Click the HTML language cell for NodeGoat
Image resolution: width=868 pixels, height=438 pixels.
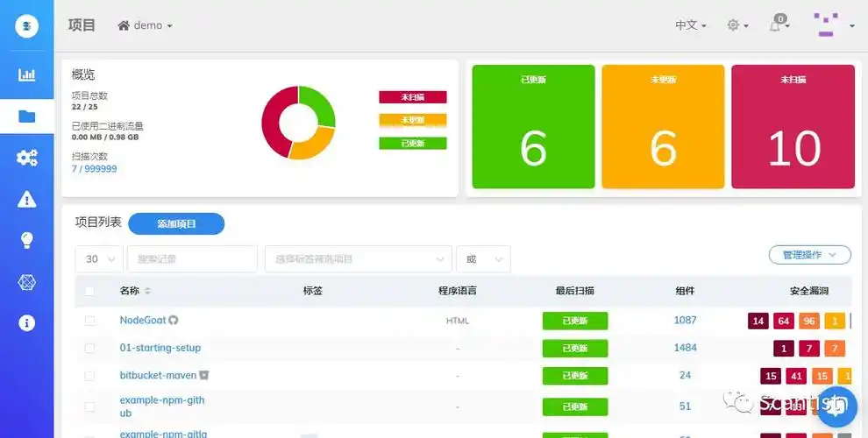coord(458,321)
